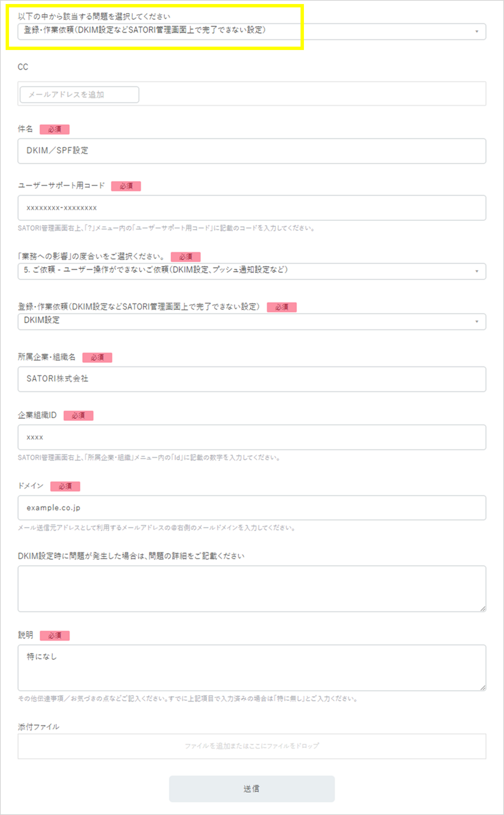Click the CC field label
Image resolution: width=504 pixels, height=815 pixels.
click(x=23, y=67)
